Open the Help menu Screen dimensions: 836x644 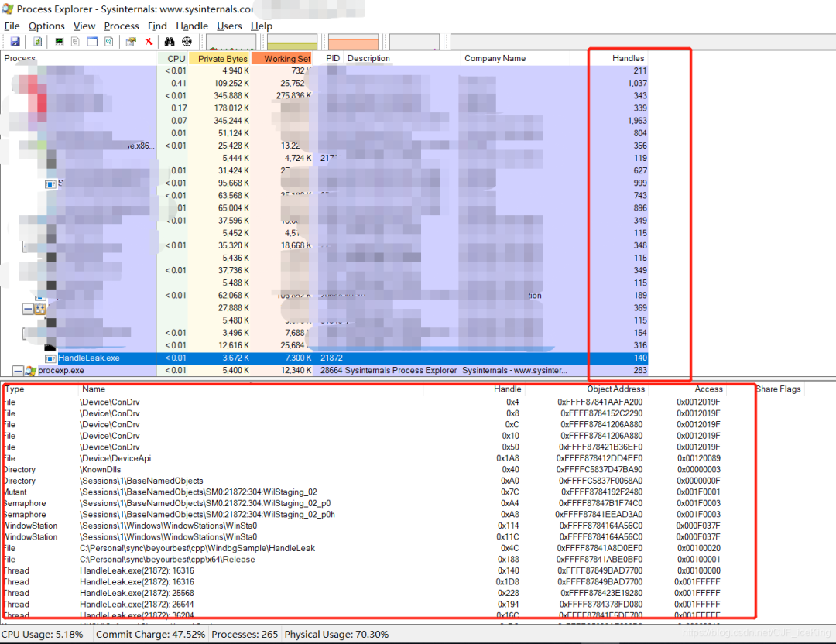262,26
